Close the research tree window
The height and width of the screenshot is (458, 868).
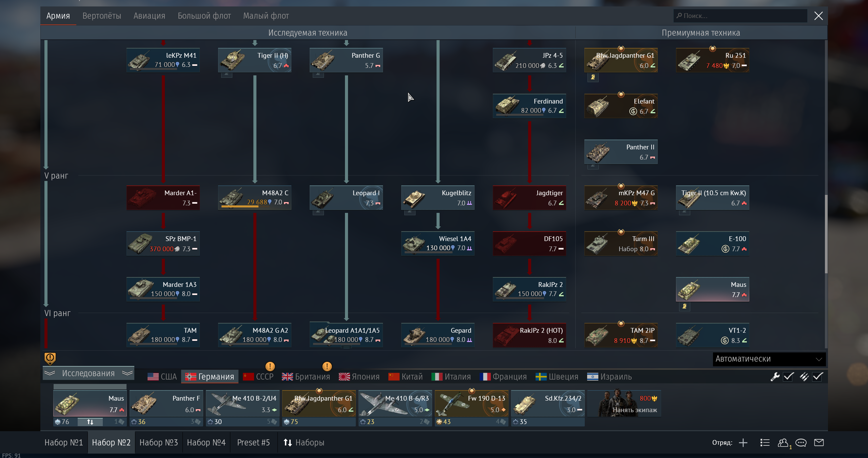pos(818,16)
